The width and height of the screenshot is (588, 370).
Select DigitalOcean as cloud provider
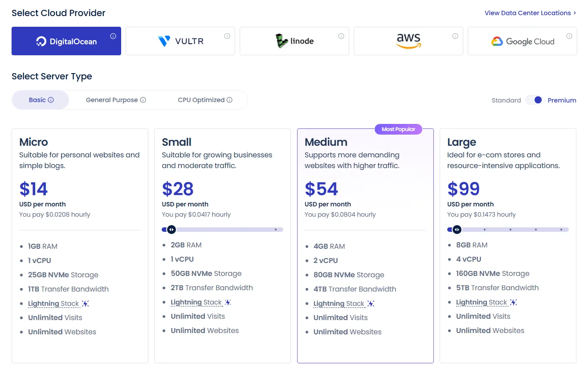tap(66, 41)
